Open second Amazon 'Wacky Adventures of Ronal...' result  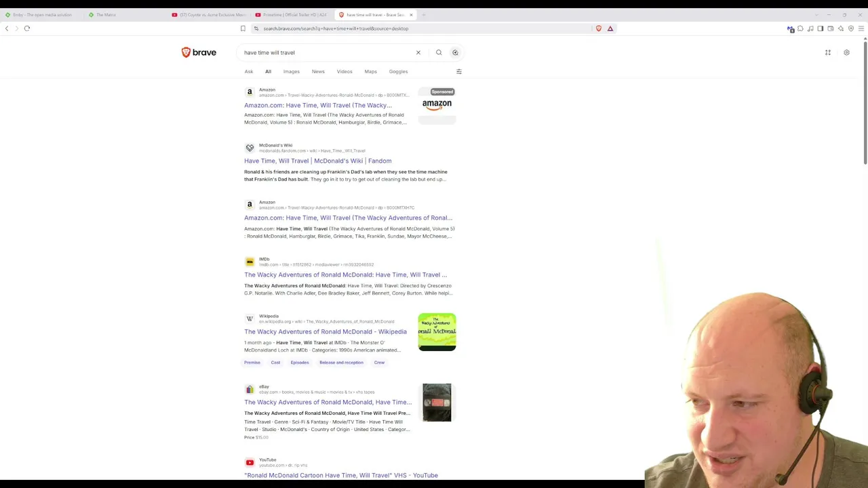(348, 218)
